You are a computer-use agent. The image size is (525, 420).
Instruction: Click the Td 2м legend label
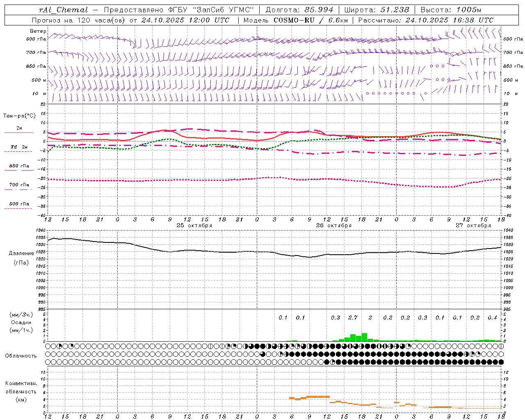coord(19,147)
